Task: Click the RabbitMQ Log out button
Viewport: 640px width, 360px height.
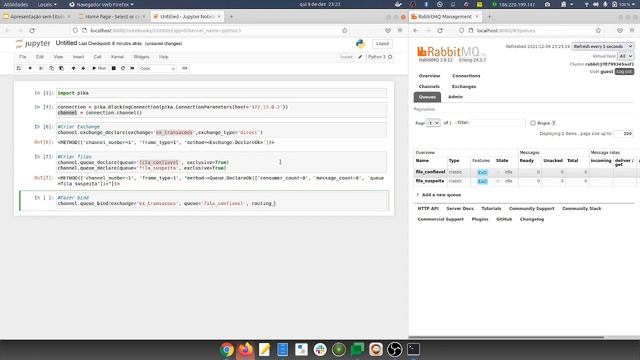Action: [624, 71]
